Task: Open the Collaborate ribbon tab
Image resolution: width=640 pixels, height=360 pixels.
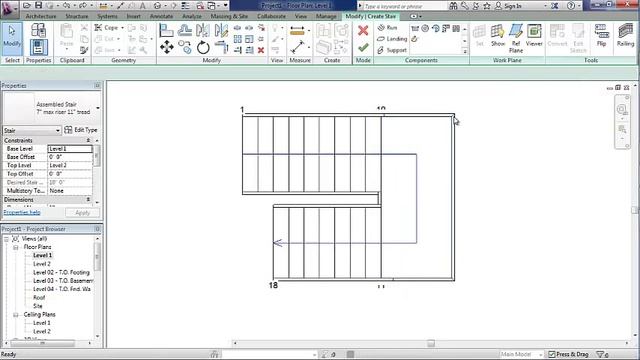Action: [x=272, y=16]
